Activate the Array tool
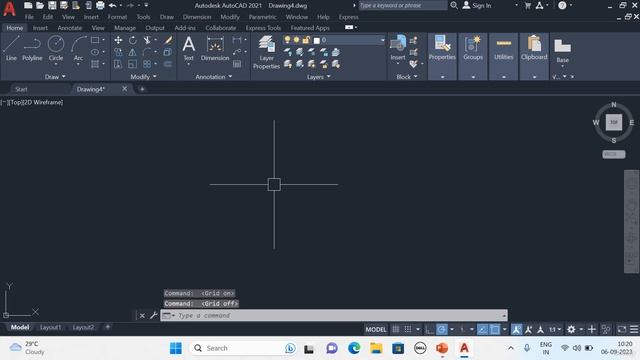Screen dimensions: 640x360 coord(147,64)
